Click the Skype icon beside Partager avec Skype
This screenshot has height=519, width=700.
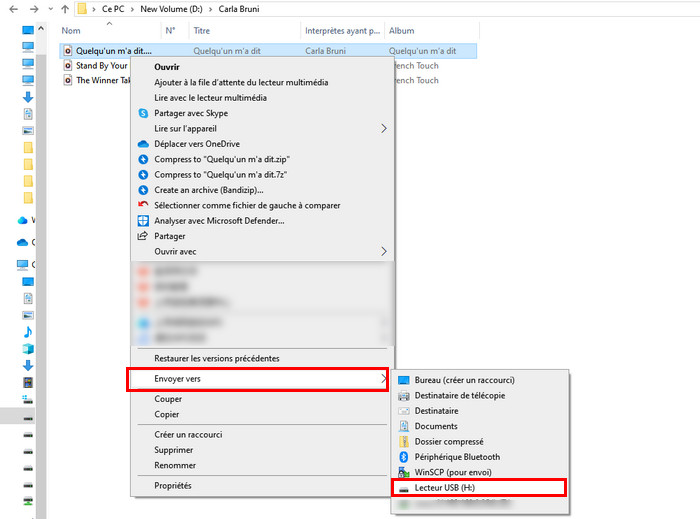143,113
